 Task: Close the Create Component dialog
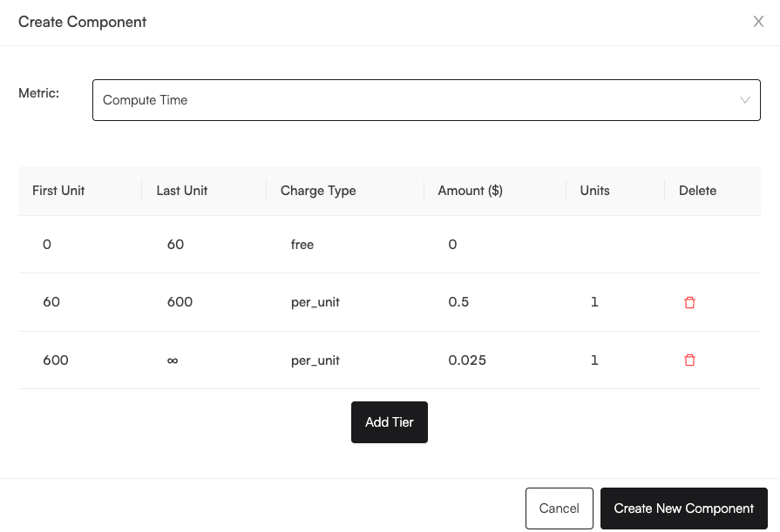(758, 22)
